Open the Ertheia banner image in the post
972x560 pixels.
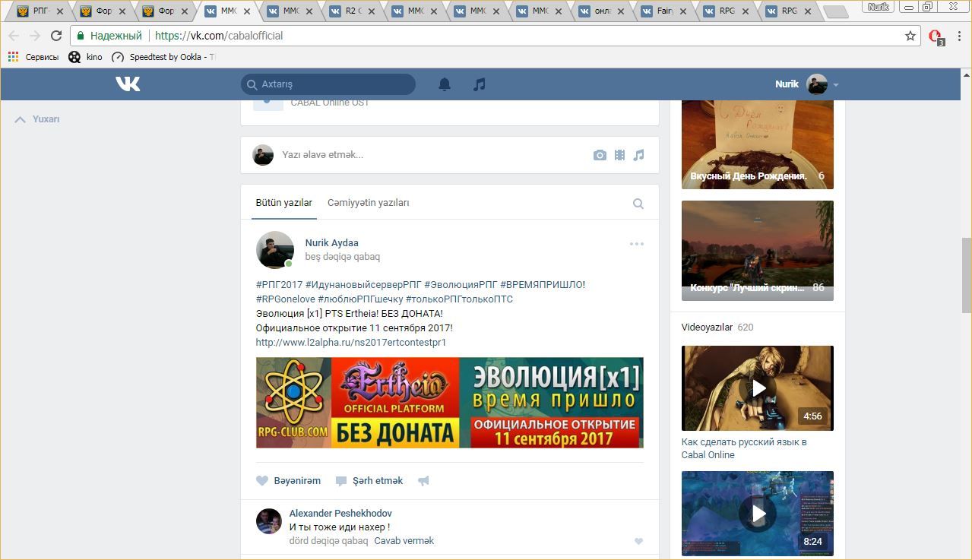(450, 403)
